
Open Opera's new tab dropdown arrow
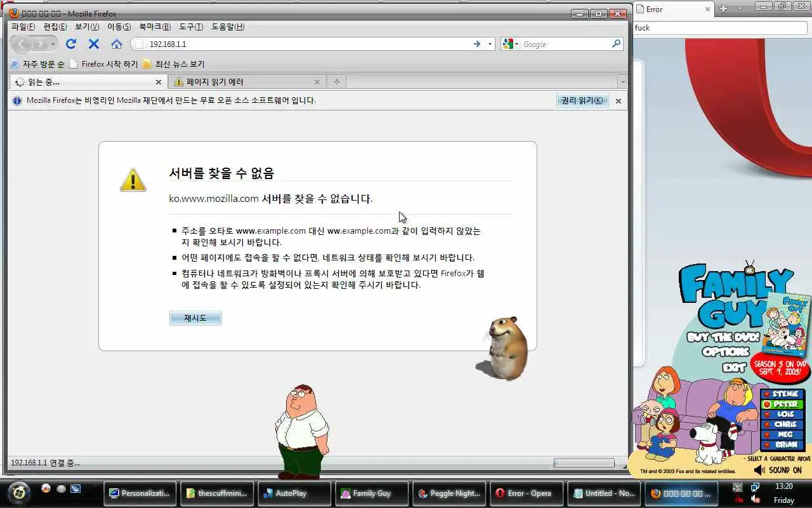point(738,9)
